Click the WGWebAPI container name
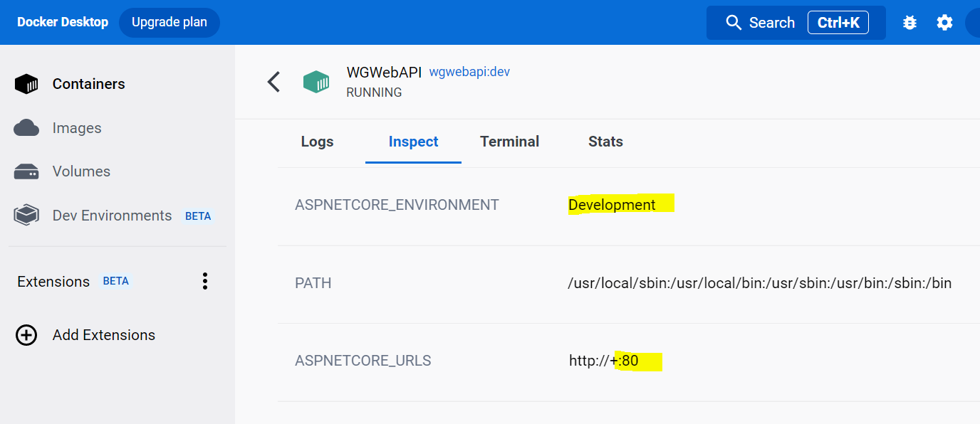This screenshot has height=424, width=980. coord(384,73)
